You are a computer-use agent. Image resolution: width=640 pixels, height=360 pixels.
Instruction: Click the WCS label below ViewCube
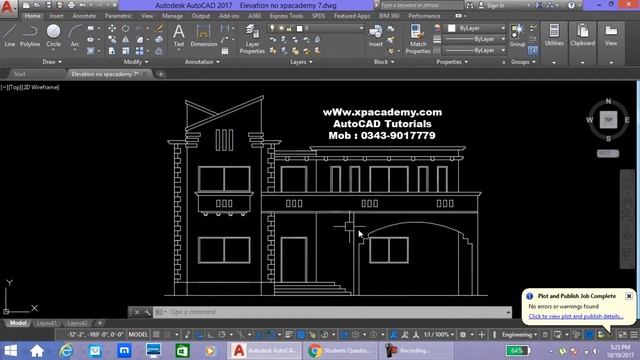coord(608,153)
